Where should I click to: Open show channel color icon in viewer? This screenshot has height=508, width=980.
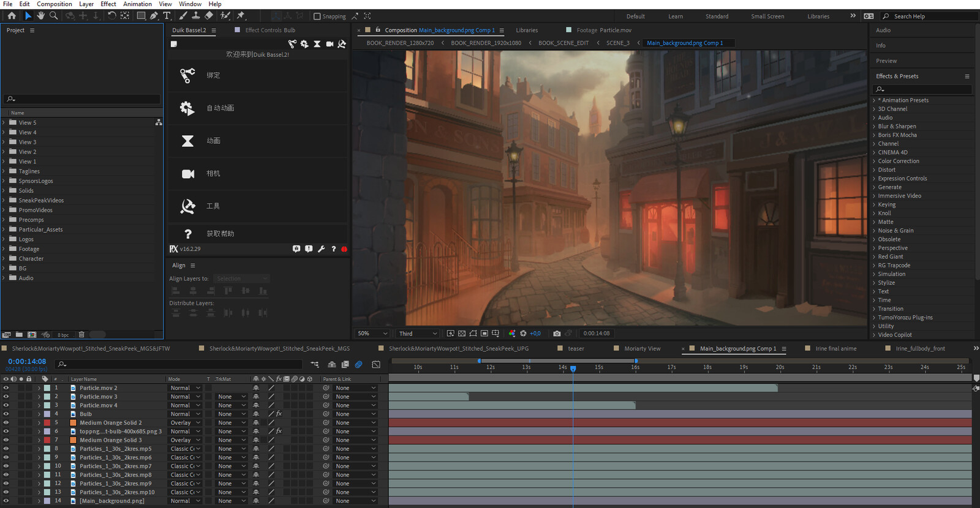pyautogui.click(x=512, y=334)
